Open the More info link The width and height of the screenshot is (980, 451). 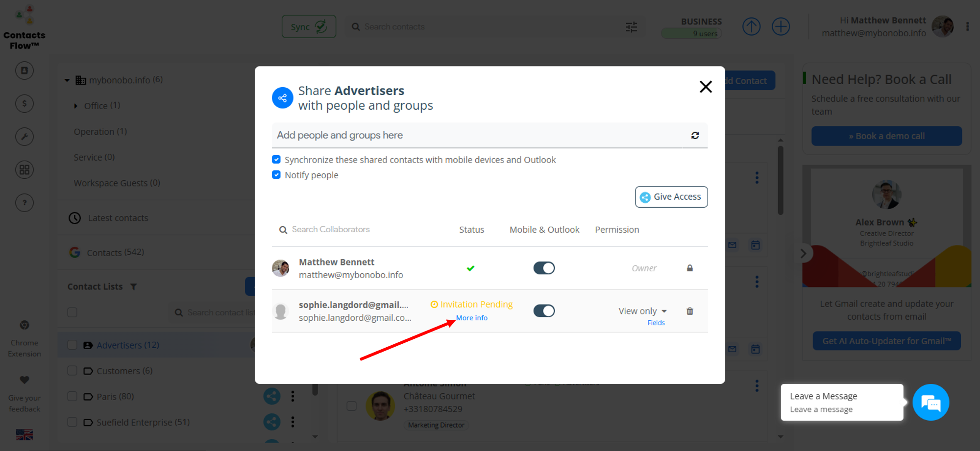point(471,318)
